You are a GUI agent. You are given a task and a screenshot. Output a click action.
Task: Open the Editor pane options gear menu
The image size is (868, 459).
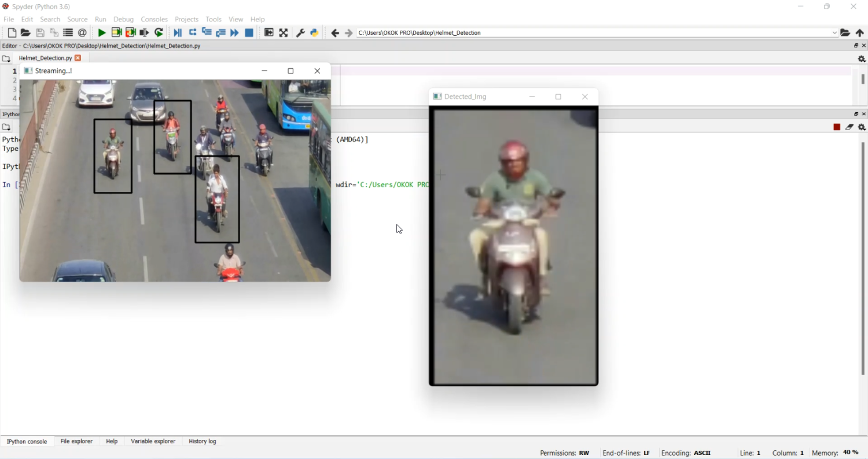coord(862,59)
